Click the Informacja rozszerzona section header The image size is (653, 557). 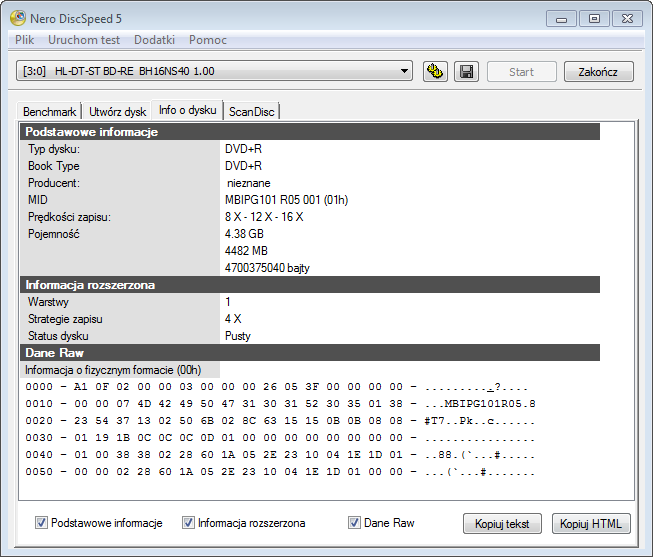tap(310, 285)
